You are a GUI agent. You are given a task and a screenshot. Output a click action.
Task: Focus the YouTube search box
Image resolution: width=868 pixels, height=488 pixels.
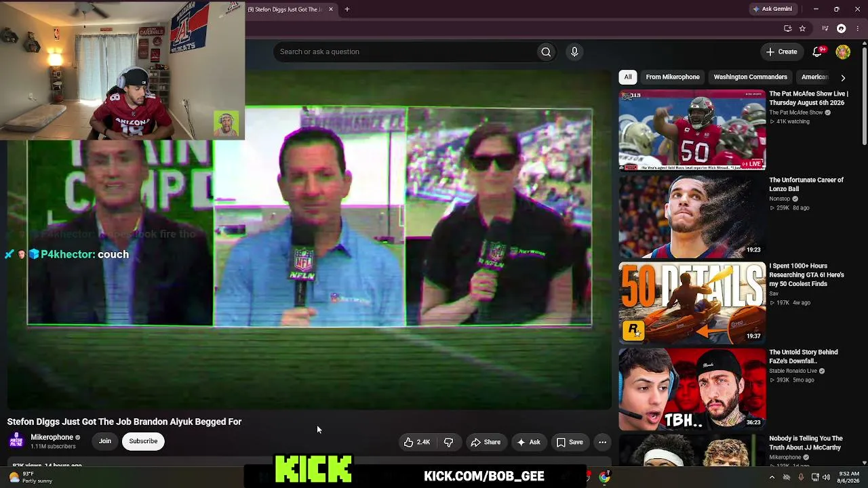point(405,52)
